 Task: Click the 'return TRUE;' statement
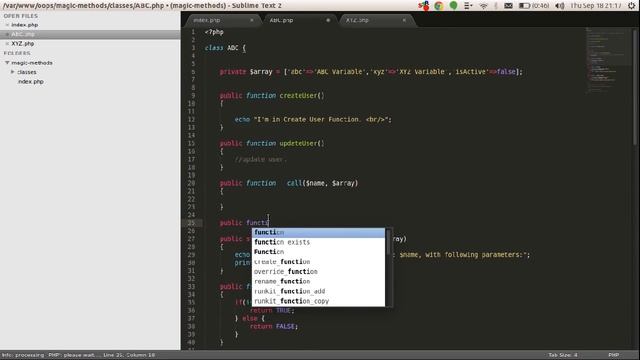point(272,311)
